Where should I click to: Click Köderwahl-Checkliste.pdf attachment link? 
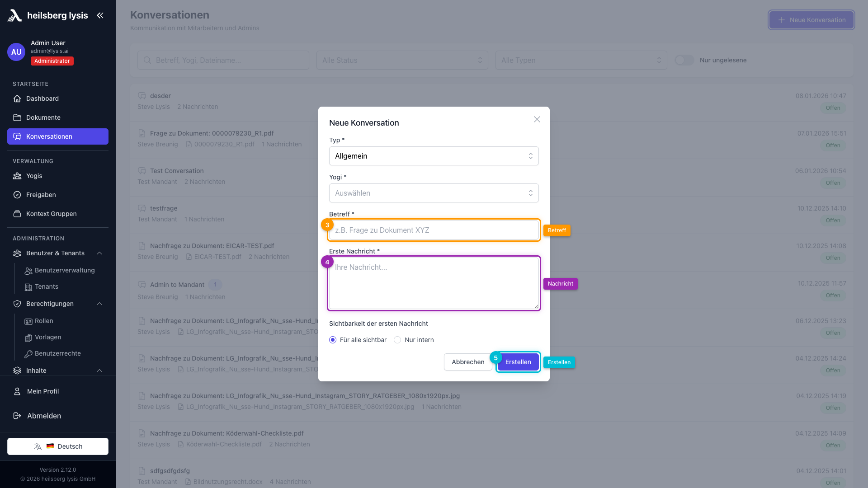coord(220,444)
